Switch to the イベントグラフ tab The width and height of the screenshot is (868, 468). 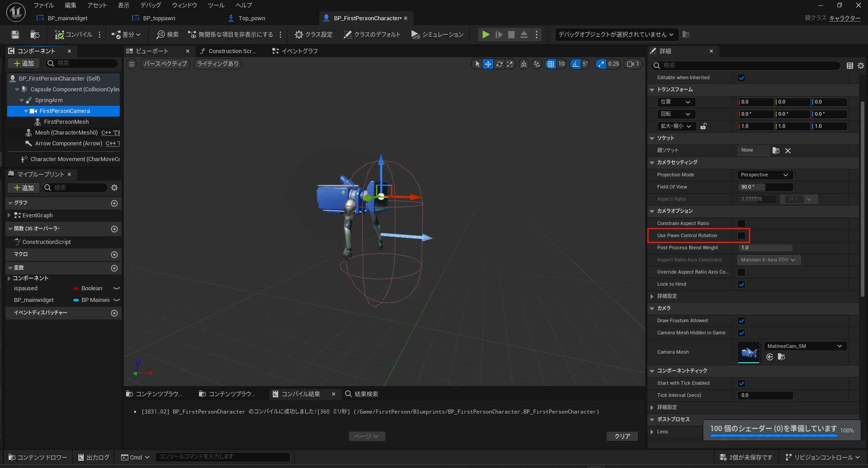tap(295, 51)
